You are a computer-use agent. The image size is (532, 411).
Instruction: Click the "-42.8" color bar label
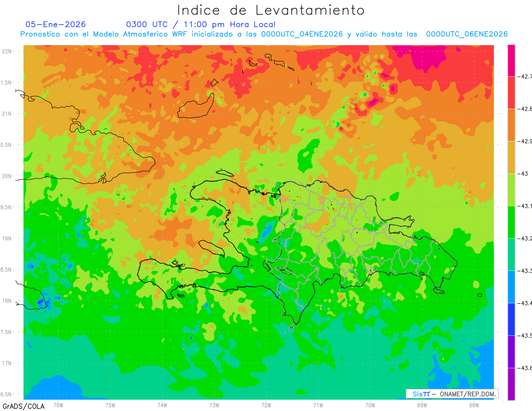tap(526, 109)
